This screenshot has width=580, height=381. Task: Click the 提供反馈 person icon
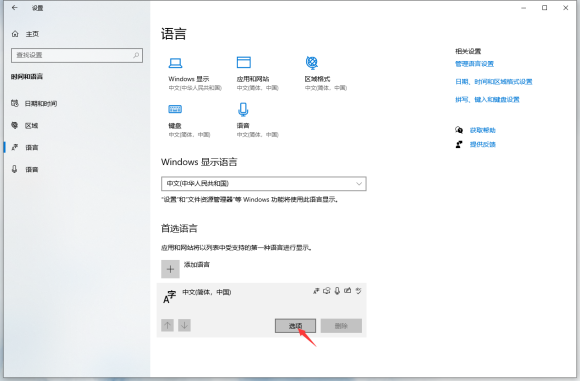point(459,145)
